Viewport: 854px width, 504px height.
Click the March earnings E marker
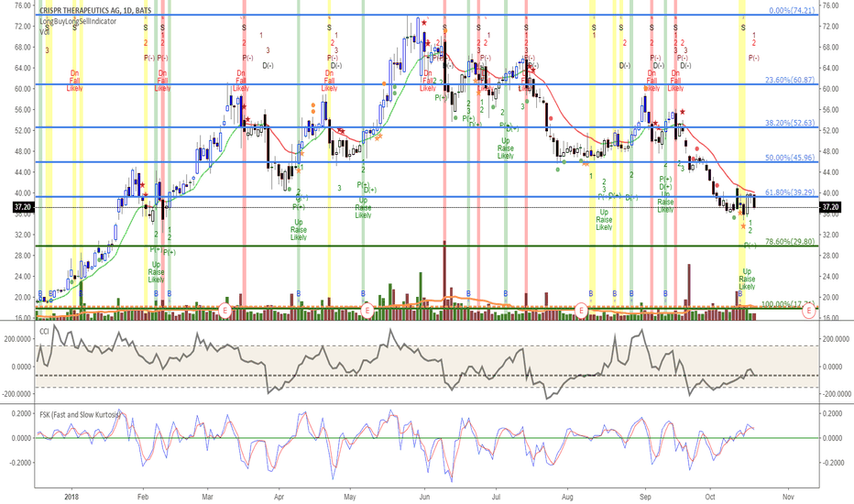224,311
